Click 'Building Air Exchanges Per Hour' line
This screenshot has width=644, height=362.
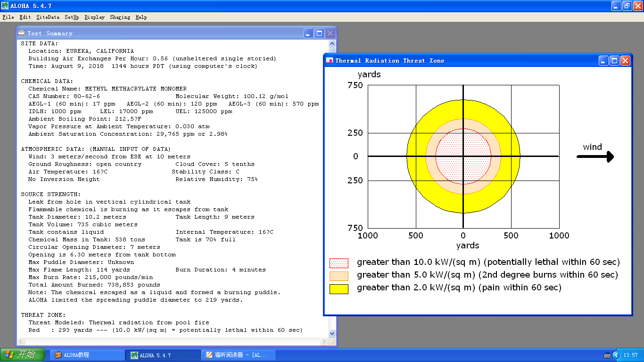click(x=152, y=58)
